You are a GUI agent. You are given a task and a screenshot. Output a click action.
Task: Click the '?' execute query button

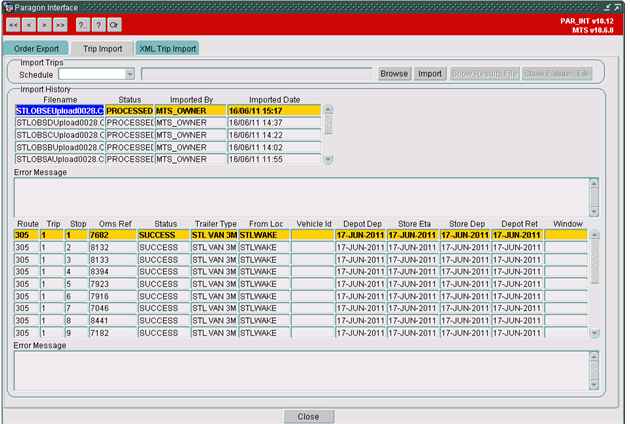pos(98,25)
